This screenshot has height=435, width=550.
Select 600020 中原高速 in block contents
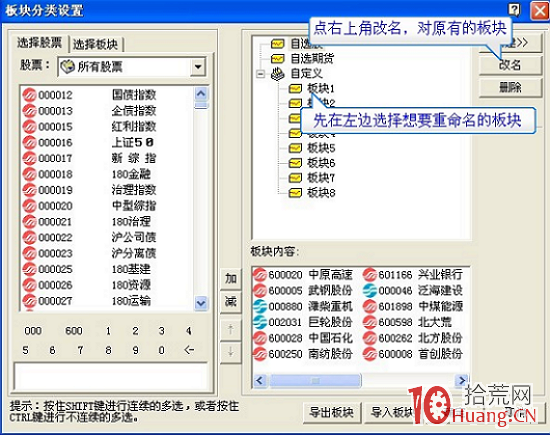[303, 275]
